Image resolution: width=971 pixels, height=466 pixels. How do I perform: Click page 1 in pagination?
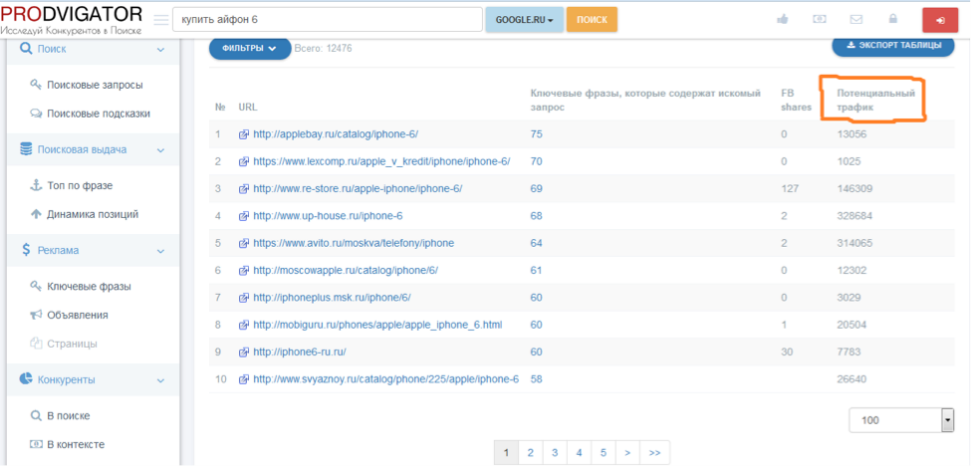tap(507, 453)
